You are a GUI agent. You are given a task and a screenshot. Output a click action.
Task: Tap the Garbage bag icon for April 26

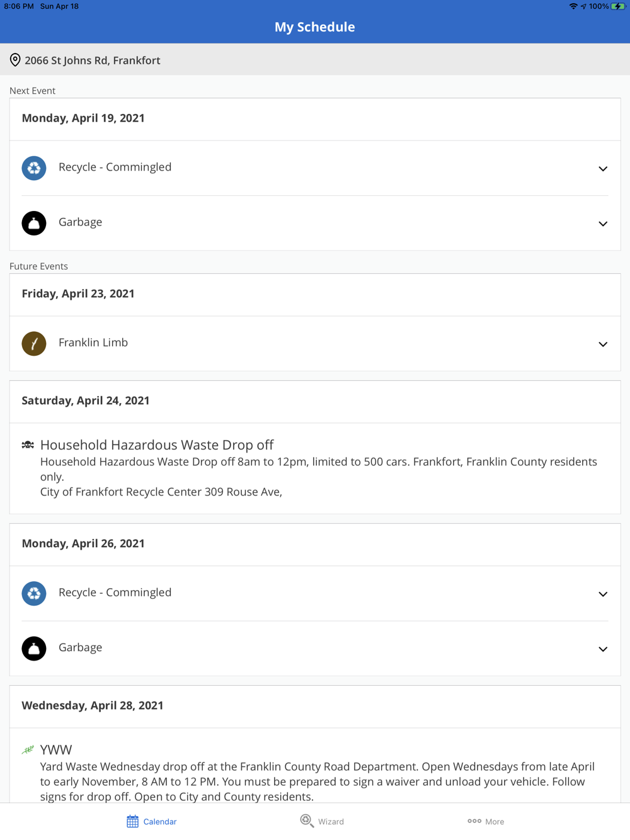[x=34, y=649]
